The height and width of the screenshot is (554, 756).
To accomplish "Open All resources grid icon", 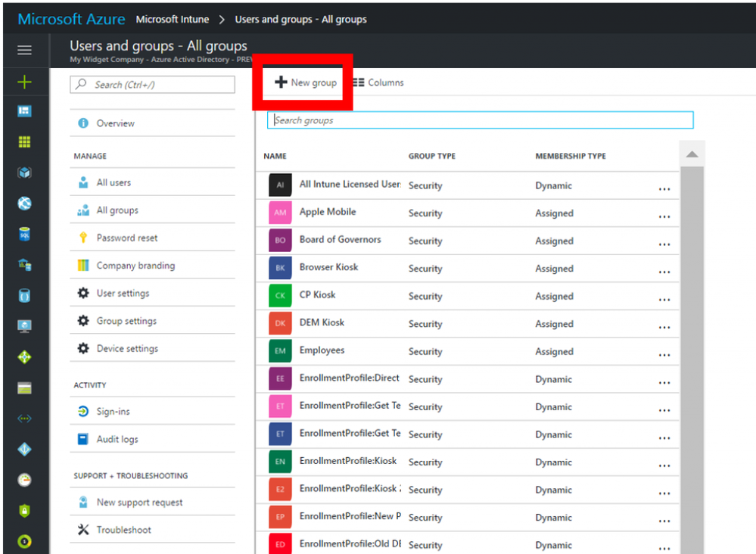I will (x=24, y=142).
